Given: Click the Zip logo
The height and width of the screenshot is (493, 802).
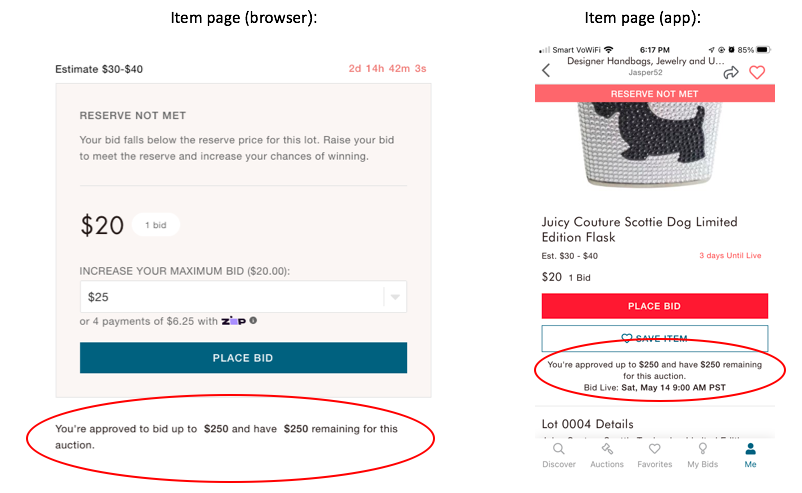Looking at the screenshot, I should 233,321.
